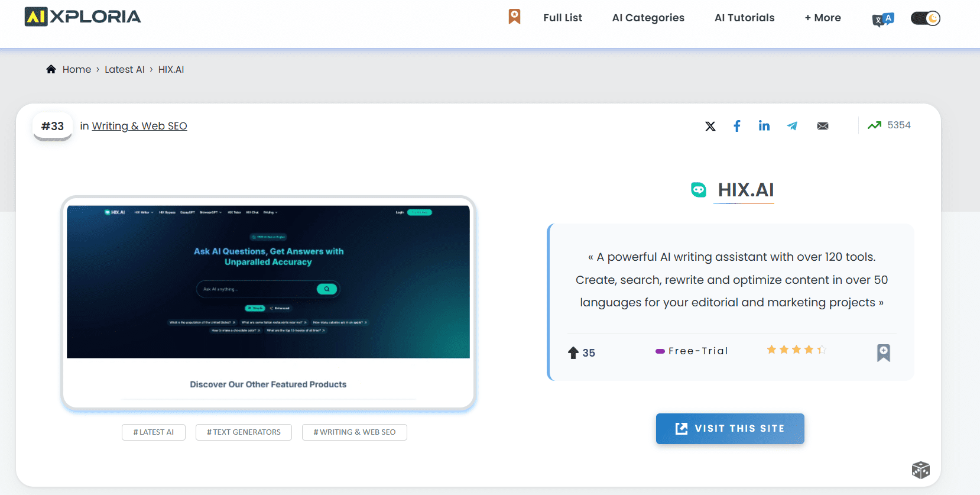980x495 pixels.
Task: Upvote with the up arrow icon
Action: click(573, 353)
